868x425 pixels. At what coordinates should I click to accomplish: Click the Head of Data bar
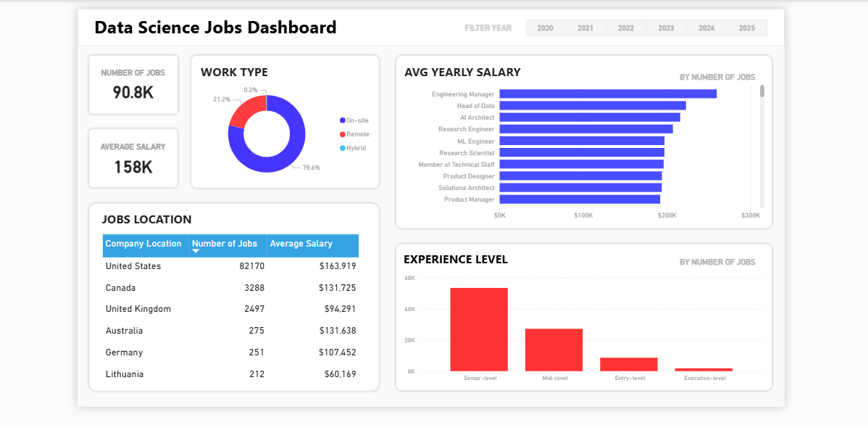tap(592, 106)
